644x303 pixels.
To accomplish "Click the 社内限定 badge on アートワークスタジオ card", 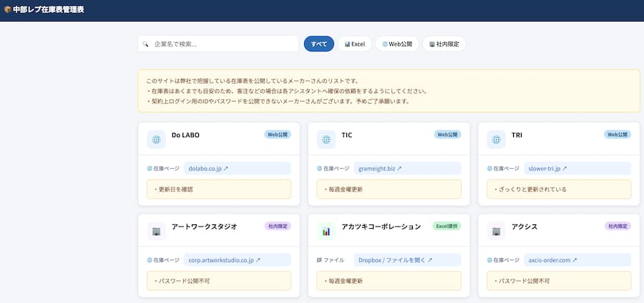I will [278, 226].
